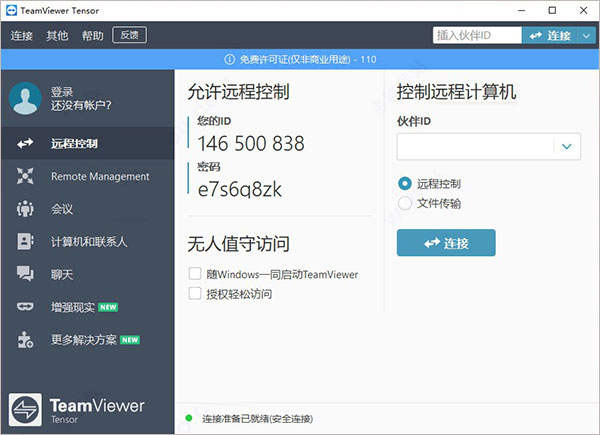Click the 增强现实 AR goggles icon
This screenshot has height=435, width=600.
click(25, 307)
